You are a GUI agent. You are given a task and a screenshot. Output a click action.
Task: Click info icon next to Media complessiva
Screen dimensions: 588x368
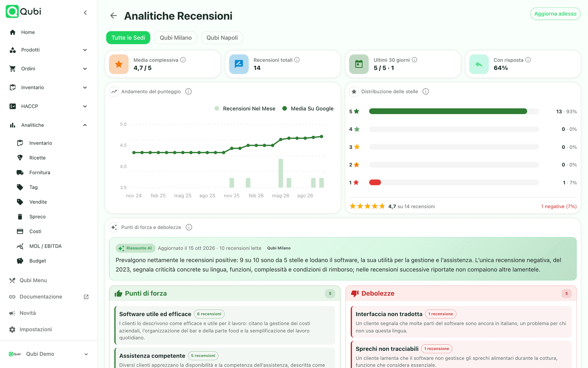click(183, 60)
